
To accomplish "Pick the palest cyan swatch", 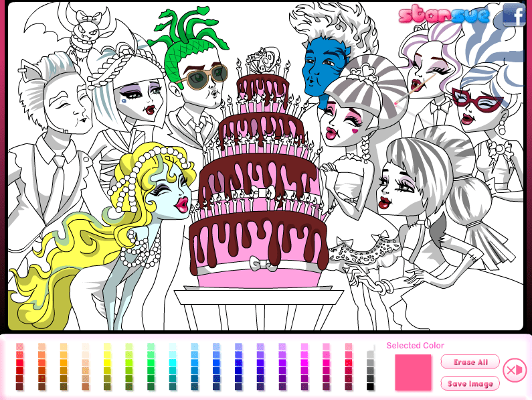I will pos(173,346).
